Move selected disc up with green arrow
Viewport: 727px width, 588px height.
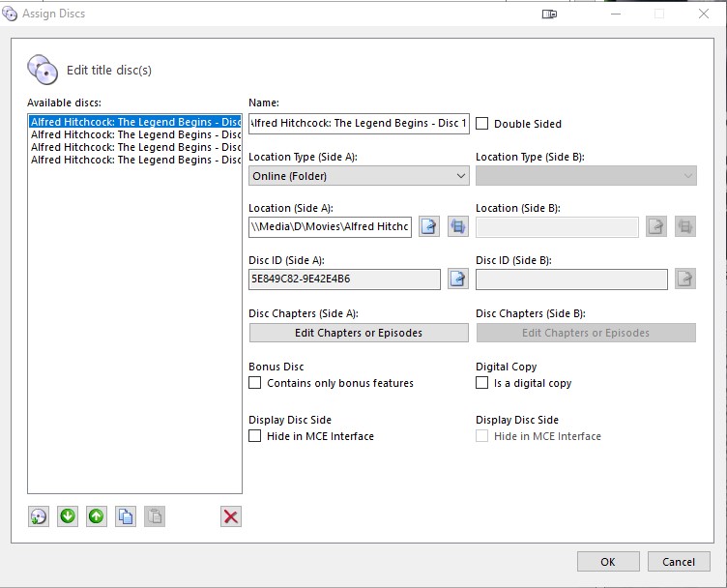point(97,516)
